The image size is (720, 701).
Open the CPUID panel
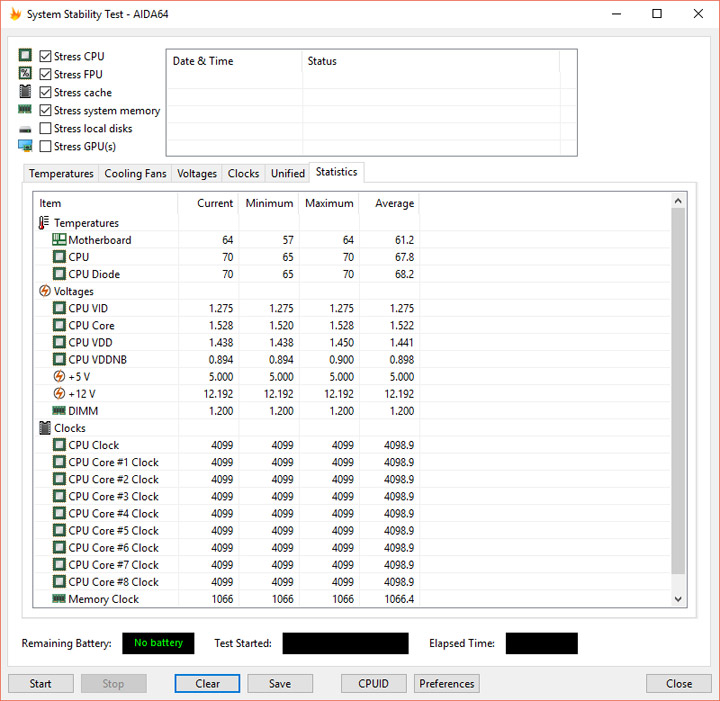373,684
